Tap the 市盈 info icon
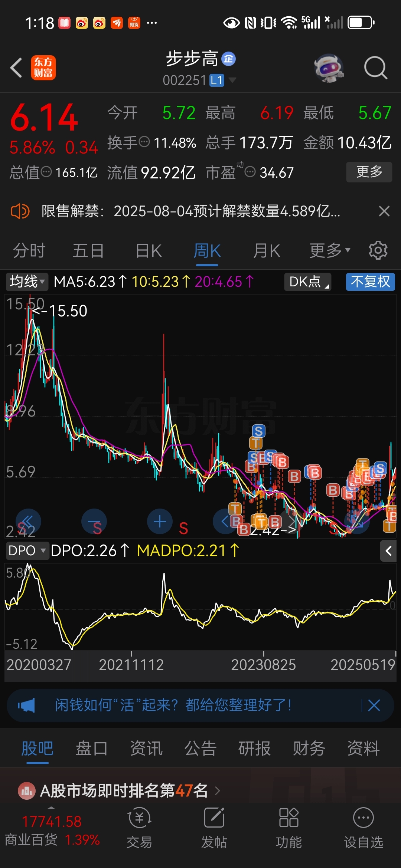 [x=250, y=172]
